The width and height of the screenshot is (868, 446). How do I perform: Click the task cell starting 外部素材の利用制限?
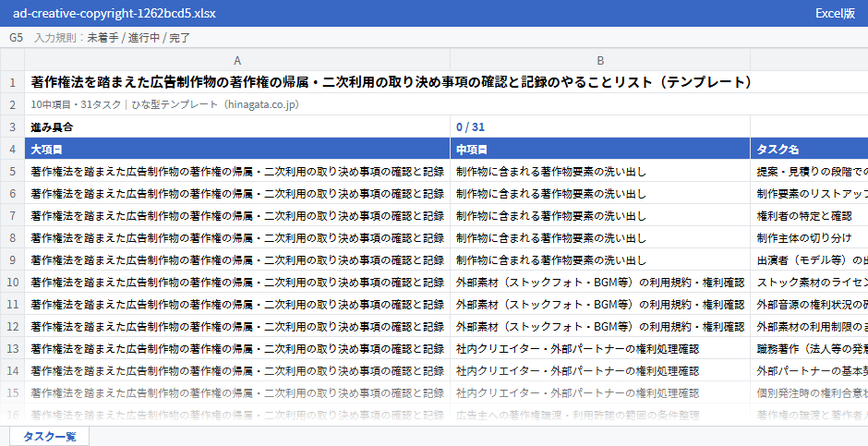click(809, 326)
